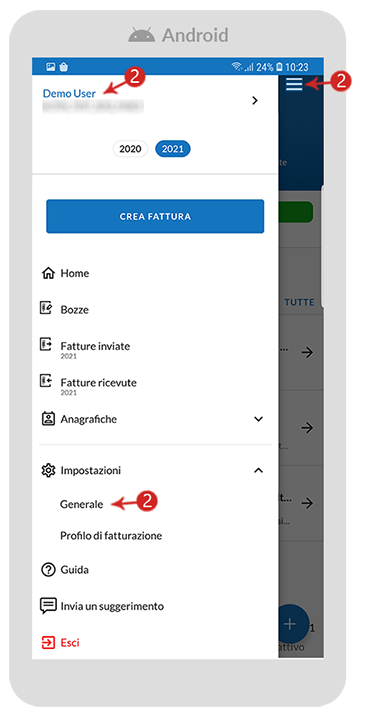Open Generale settings item
Viewport: 370px width, 716px height.
click(81, 504)
